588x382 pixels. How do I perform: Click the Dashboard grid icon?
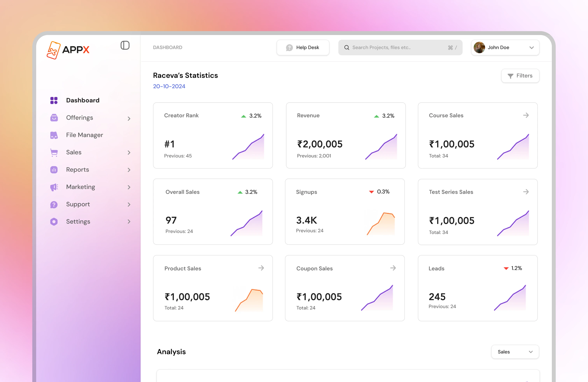click(x=54, y=100)
